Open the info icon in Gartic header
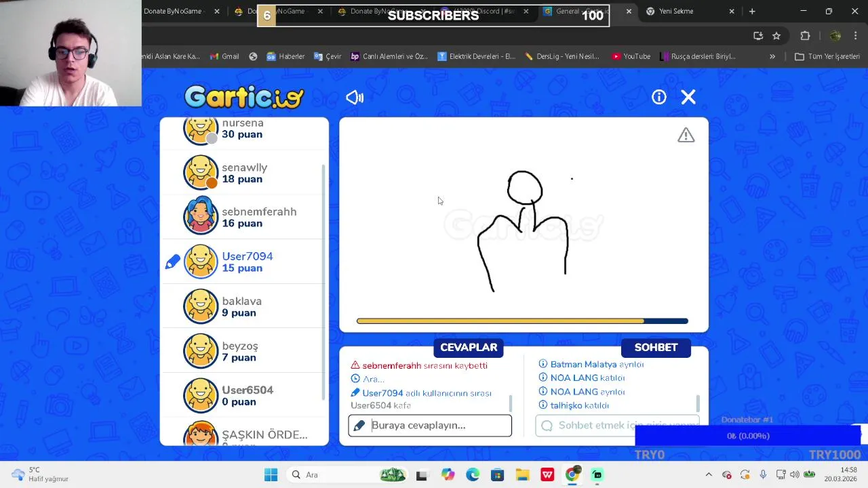Screen dimensions: 868x488 tap(659, 98)
